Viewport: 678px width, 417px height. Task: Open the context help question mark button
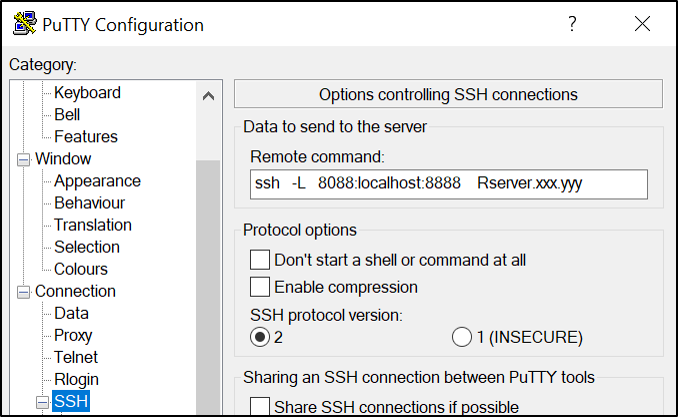click(572, 24)
